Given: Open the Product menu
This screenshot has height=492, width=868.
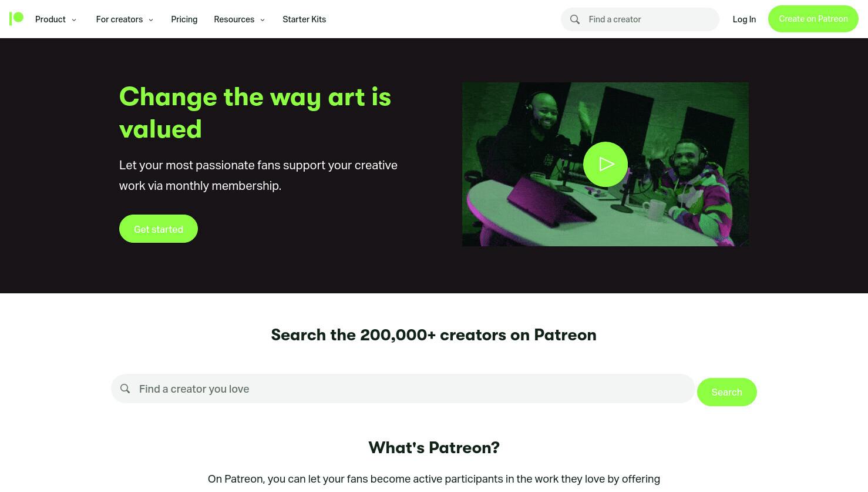Looking at the screenshot, I should [x=51, y=19].
